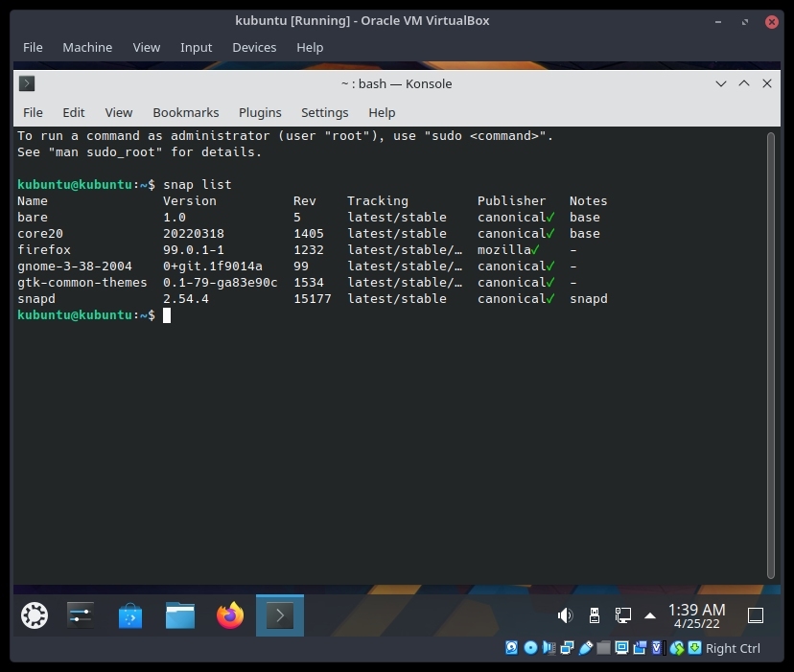Expand hidden system tray icons arrow

coord(650,616)
